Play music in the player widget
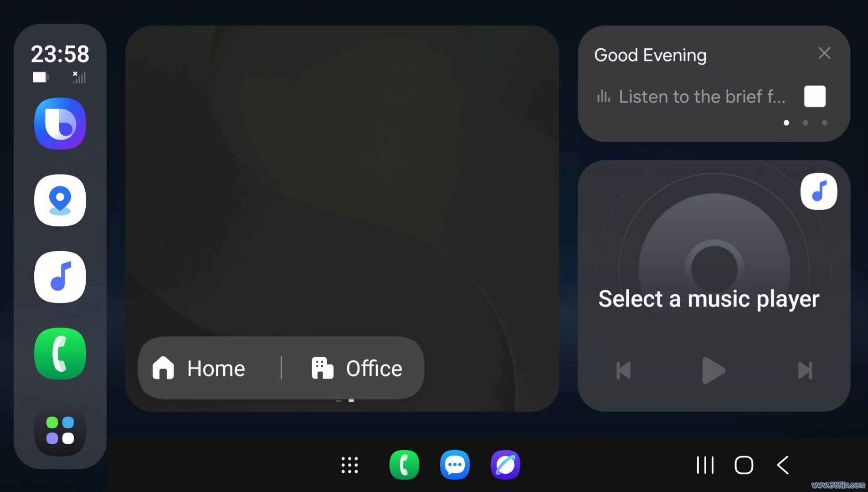Image resolution: width=868 pixels, height=492 pixels. click(714, 370)
